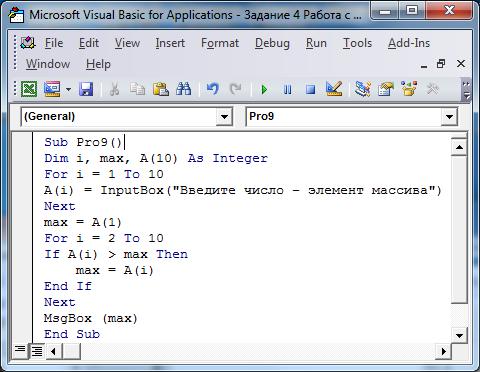This screenshot has width=480, height=372.
Task: Click the Cut scissors icon
Action: click(114, 89)
